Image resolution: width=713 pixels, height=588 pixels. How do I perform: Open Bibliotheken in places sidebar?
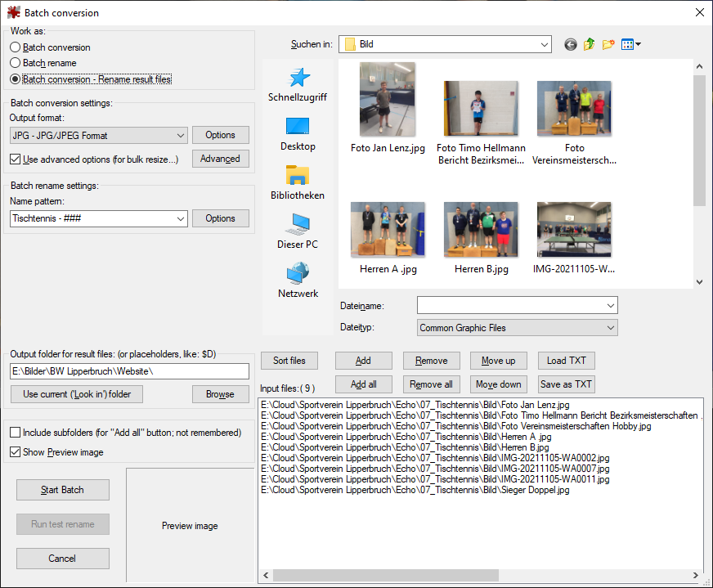click(298, 183)
